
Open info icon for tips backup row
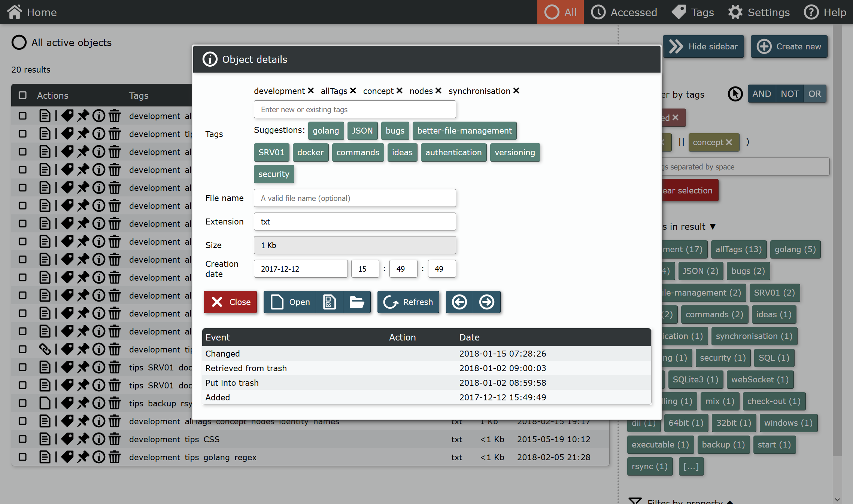click(99, 403)
